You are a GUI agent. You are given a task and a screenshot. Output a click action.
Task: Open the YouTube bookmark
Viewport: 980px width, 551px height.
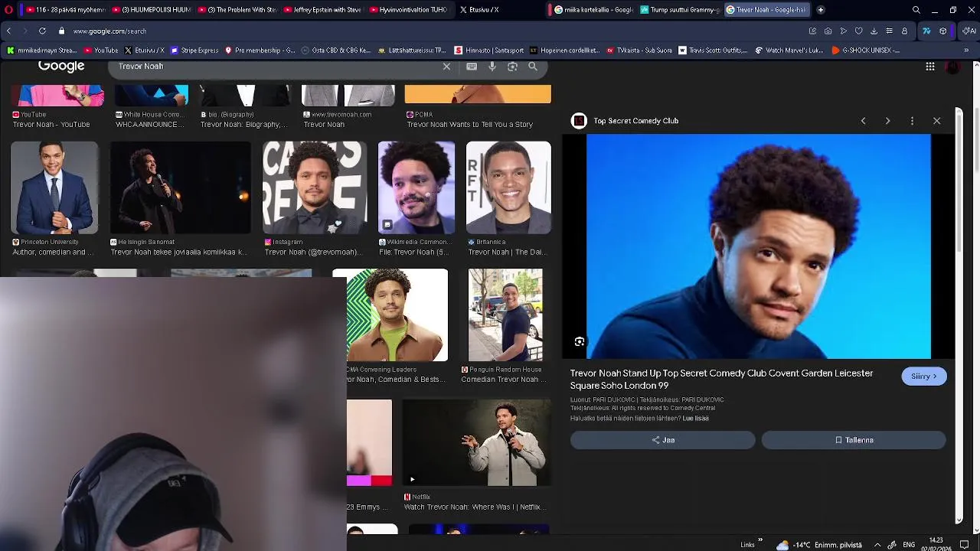[x=100, y=50]
